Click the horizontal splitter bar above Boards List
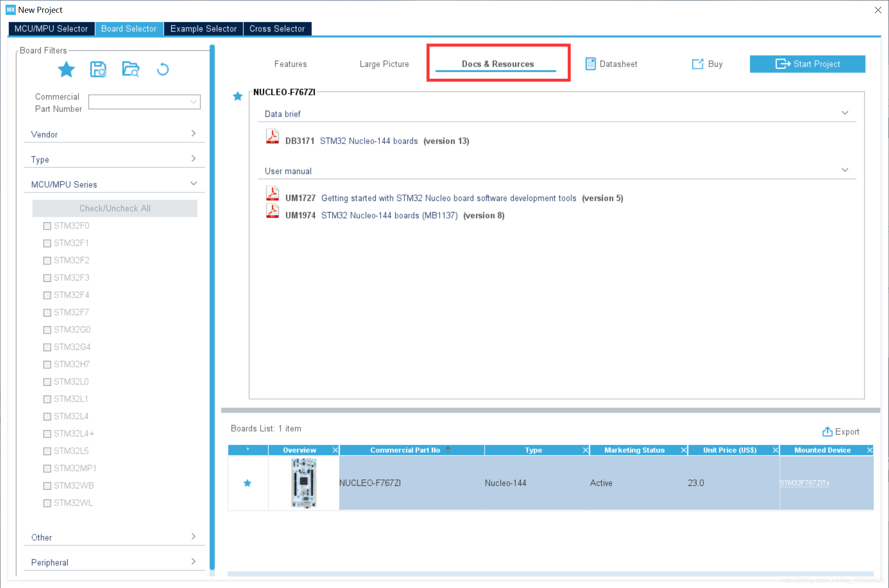The height and width of the screenshot is (588, 889). [x=550, y=410]
